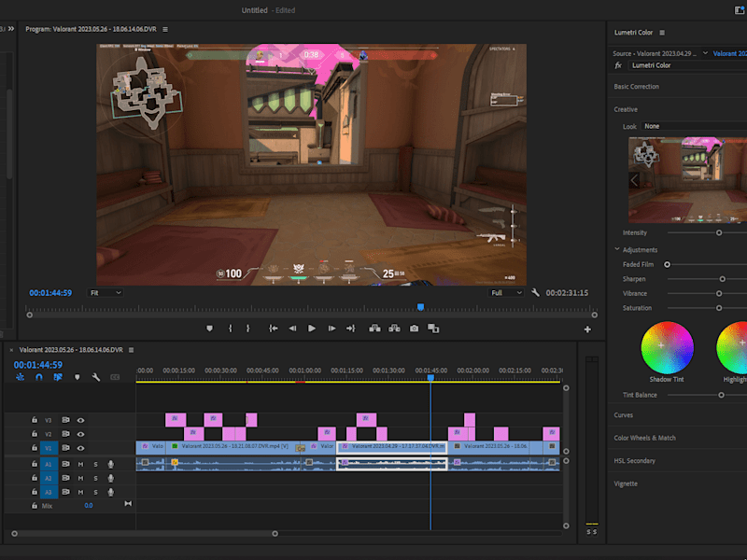Open the Full playback resolution dropdown
747x560 pixels.
[x=506, y=293]
